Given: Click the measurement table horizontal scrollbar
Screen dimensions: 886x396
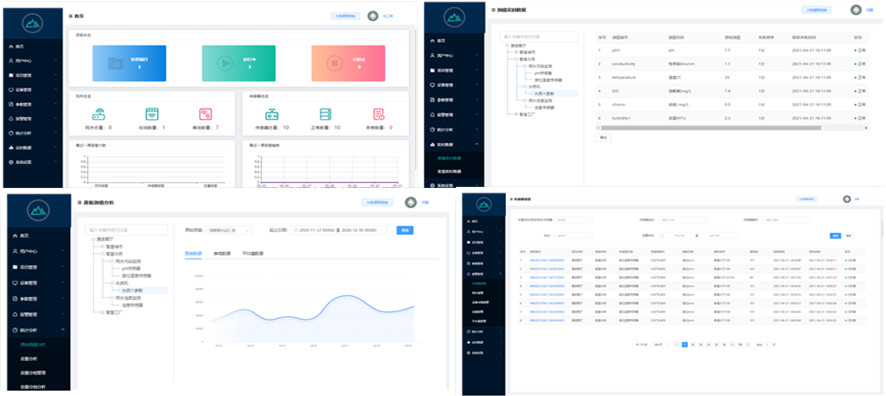Looking at the screenshot, I should [x=711, y=128].
